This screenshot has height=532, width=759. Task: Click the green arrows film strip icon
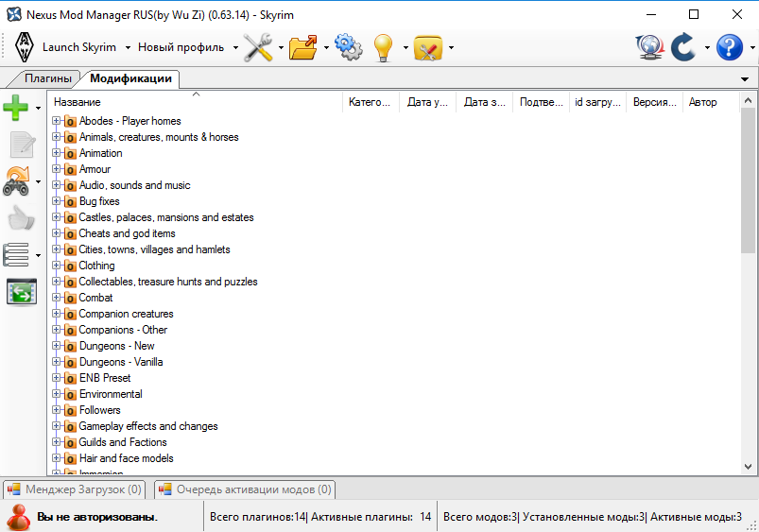(x=22, y=292)
